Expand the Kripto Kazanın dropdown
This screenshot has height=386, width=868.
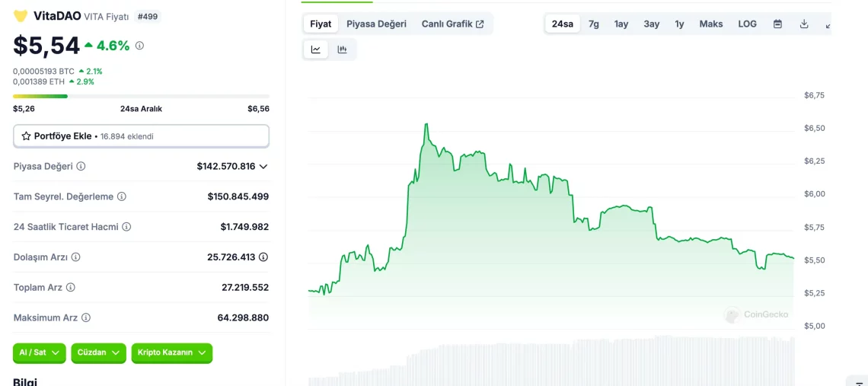pos(171,353)
